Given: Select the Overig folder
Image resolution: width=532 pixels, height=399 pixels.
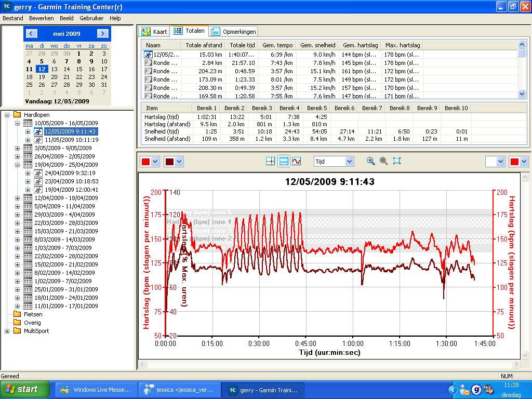Looking at the screenshot, I should tap(32, 323).
